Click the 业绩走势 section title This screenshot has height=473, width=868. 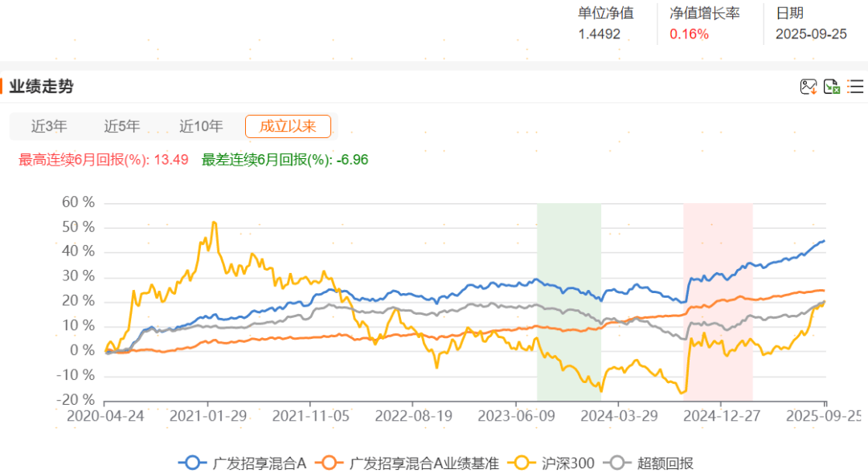coord(41,86)
